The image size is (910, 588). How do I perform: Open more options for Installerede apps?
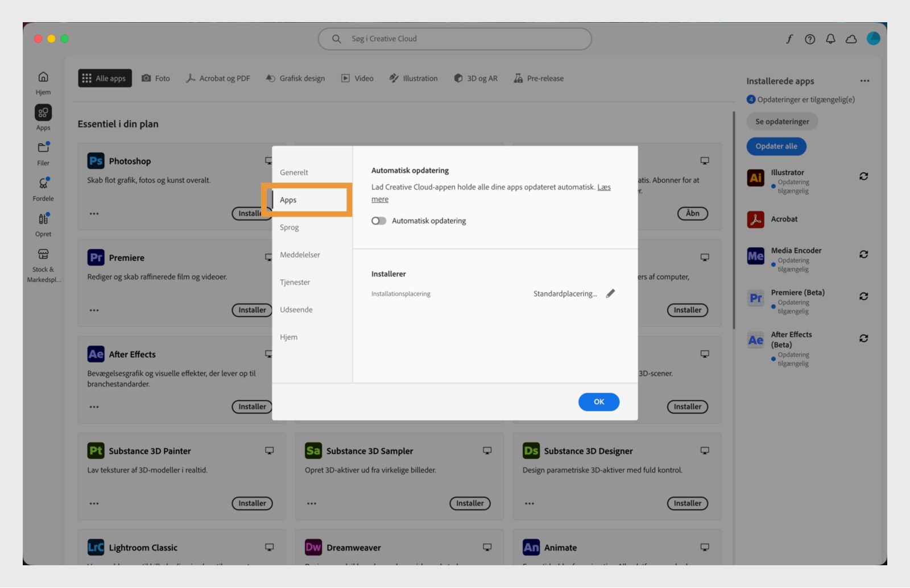(x=864, y=81)
